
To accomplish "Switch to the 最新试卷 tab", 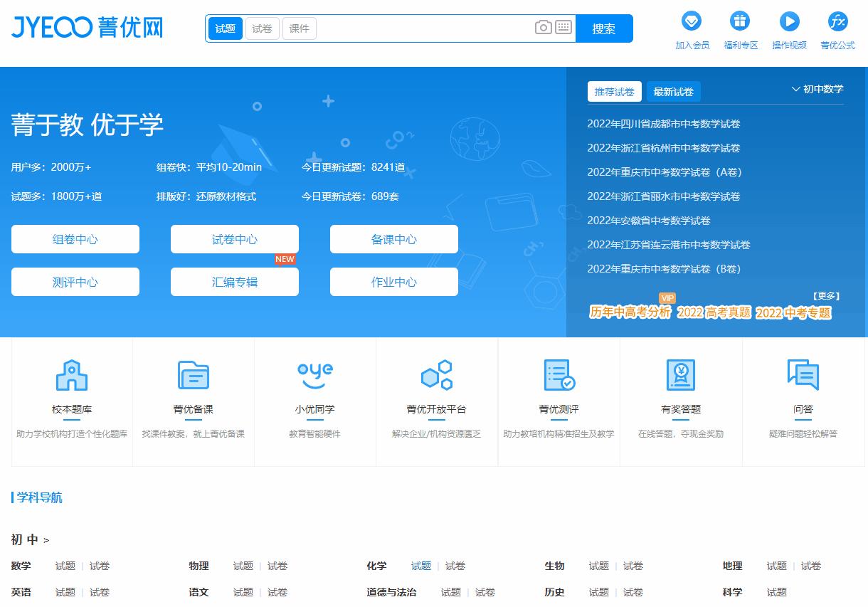I will (x=673, y=91).
